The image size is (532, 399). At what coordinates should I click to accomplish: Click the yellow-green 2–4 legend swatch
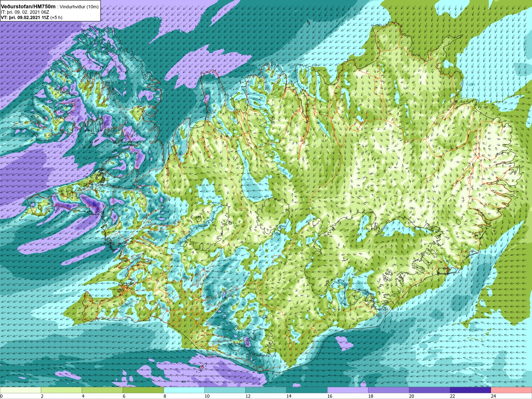(62, 390)
